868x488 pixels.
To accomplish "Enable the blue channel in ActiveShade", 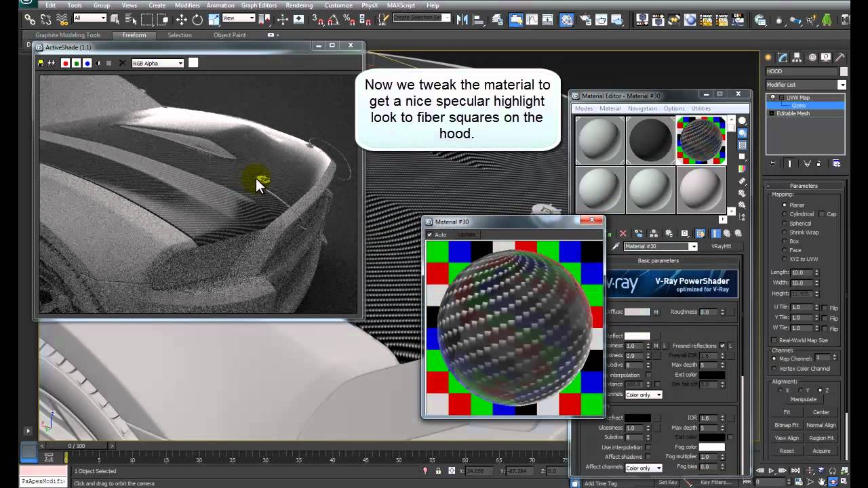I will (x=87, y=63).
